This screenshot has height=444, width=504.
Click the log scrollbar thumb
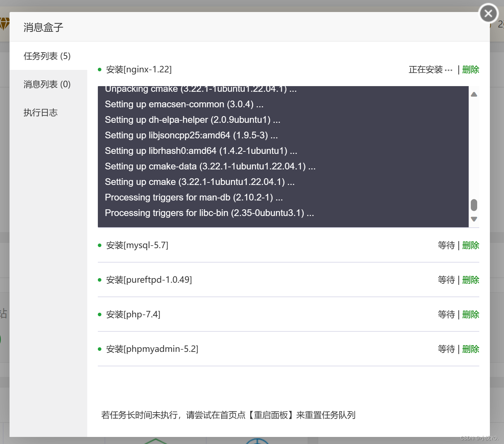tap(474, 205)
